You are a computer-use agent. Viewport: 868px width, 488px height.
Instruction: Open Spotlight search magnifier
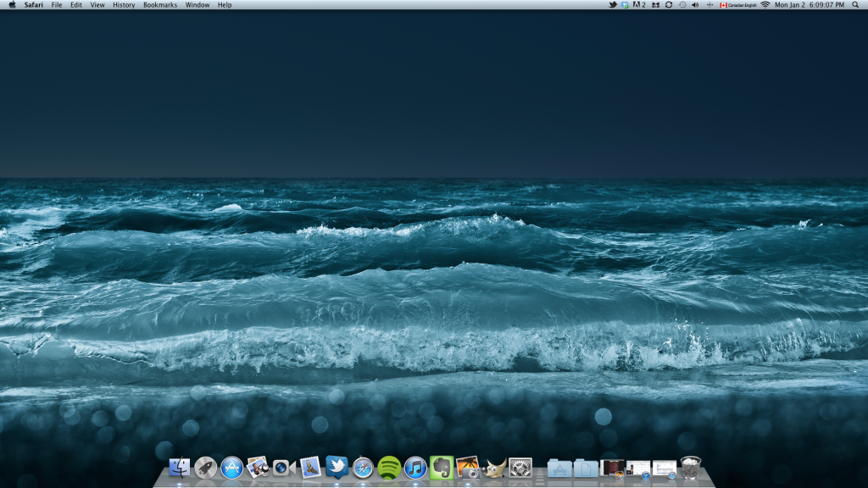click(855, 5)
